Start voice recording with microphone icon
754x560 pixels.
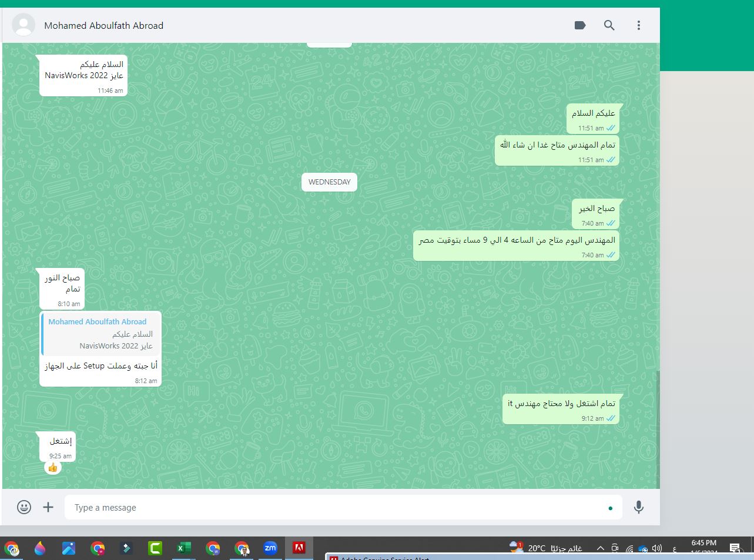pos(639,507)
